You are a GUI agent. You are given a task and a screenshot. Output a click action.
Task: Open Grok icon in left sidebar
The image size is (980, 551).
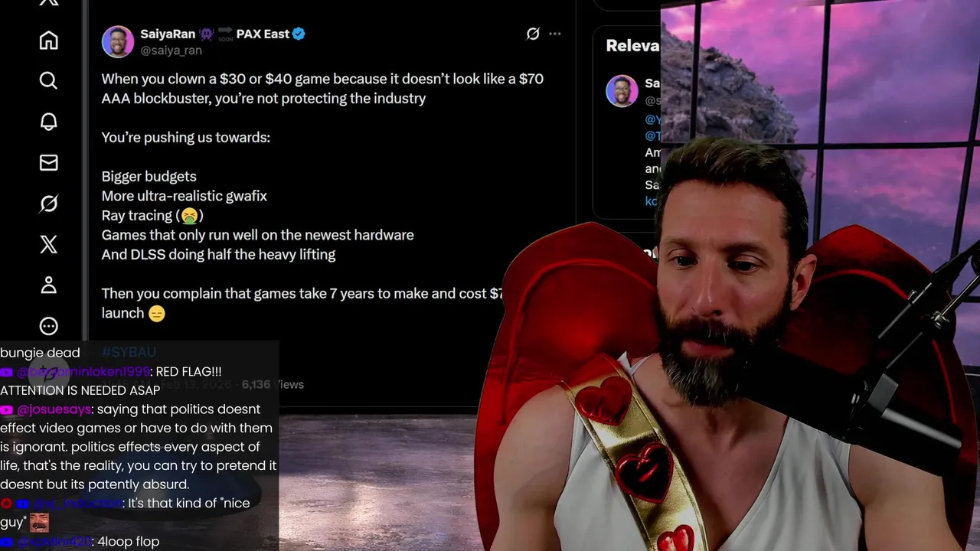pyautogui.click(x=48, y=204)
